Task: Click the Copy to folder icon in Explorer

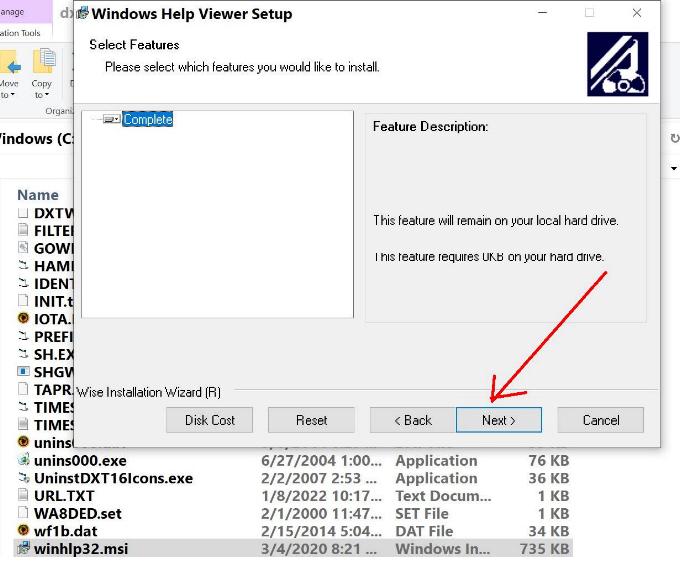Action: [x=44, y=61]
